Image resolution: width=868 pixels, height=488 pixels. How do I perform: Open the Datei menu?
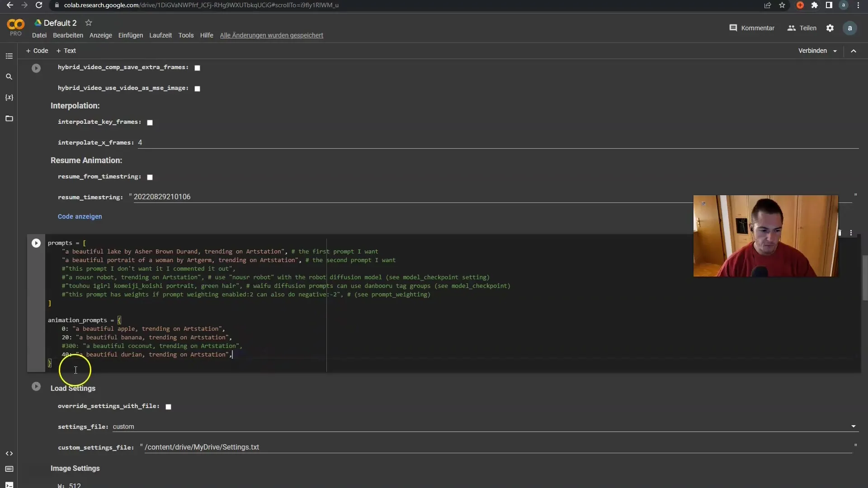click(39, 35)
